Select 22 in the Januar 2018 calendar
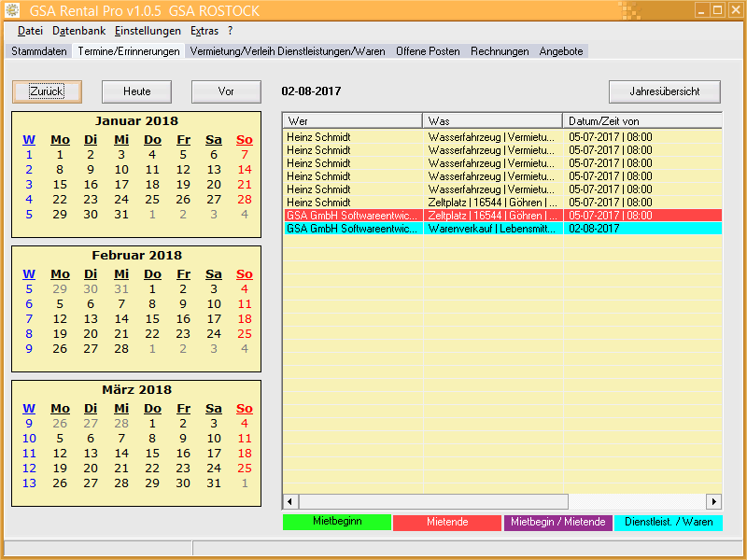Image resolution: width=747 pixels, height=560 pixels. (60, 200)
